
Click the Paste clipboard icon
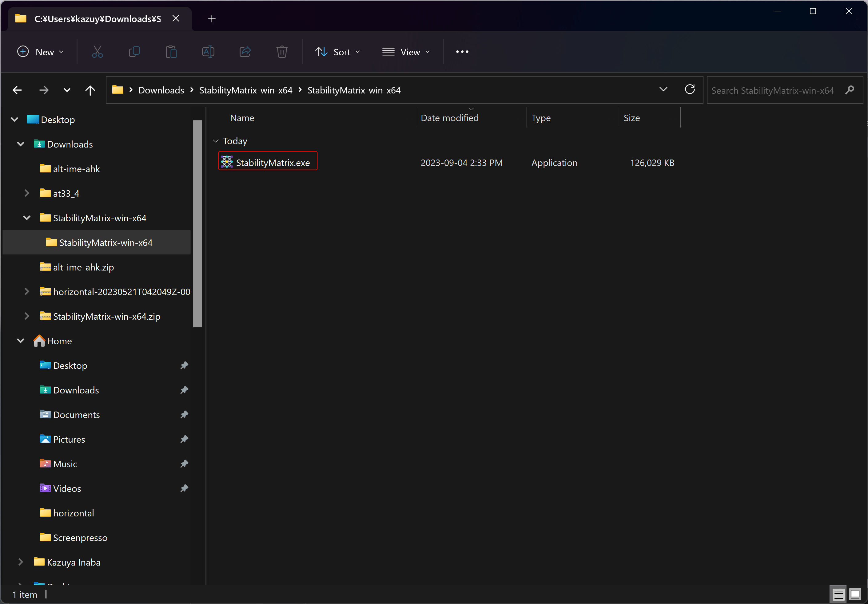(171, 52)
